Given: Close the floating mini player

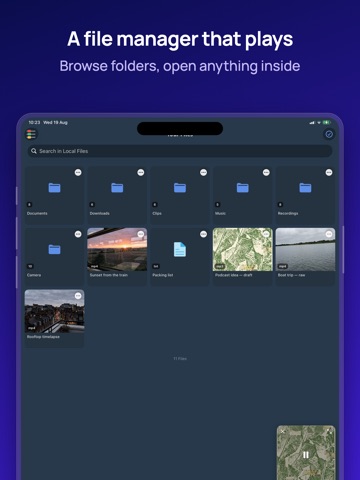Looking at the screenshot, I should pos(283,431).
